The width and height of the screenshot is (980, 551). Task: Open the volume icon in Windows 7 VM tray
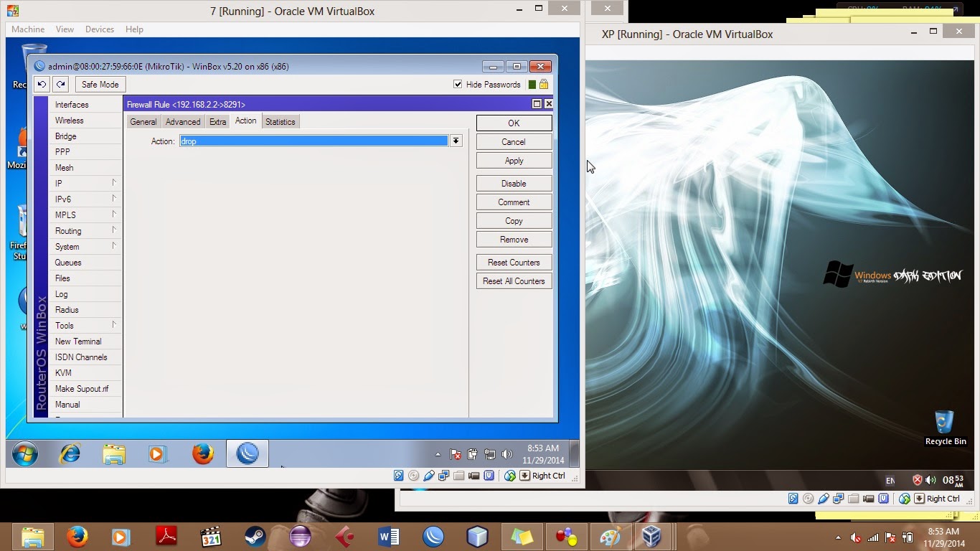point(507,454)
